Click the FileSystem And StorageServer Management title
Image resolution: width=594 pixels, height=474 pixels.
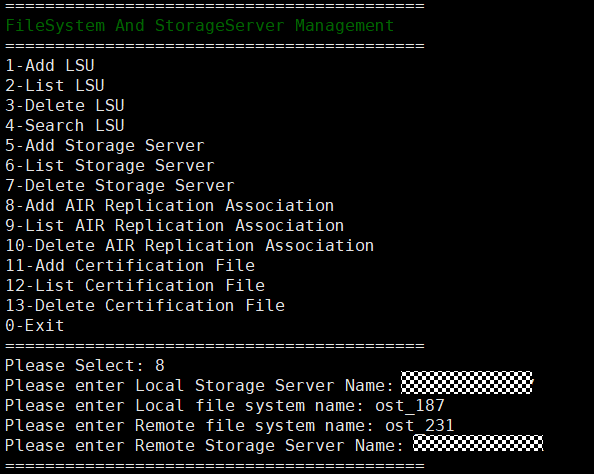click(200, 26)
